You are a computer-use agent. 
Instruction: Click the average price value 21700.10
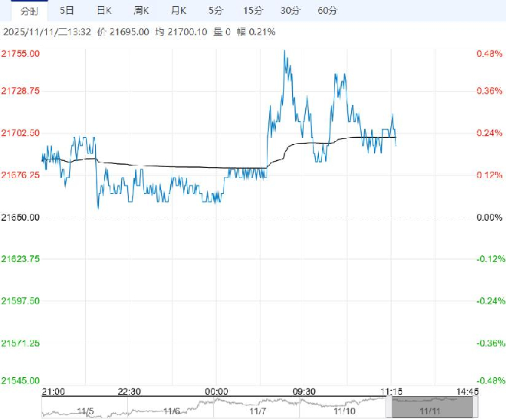[187, 32]
